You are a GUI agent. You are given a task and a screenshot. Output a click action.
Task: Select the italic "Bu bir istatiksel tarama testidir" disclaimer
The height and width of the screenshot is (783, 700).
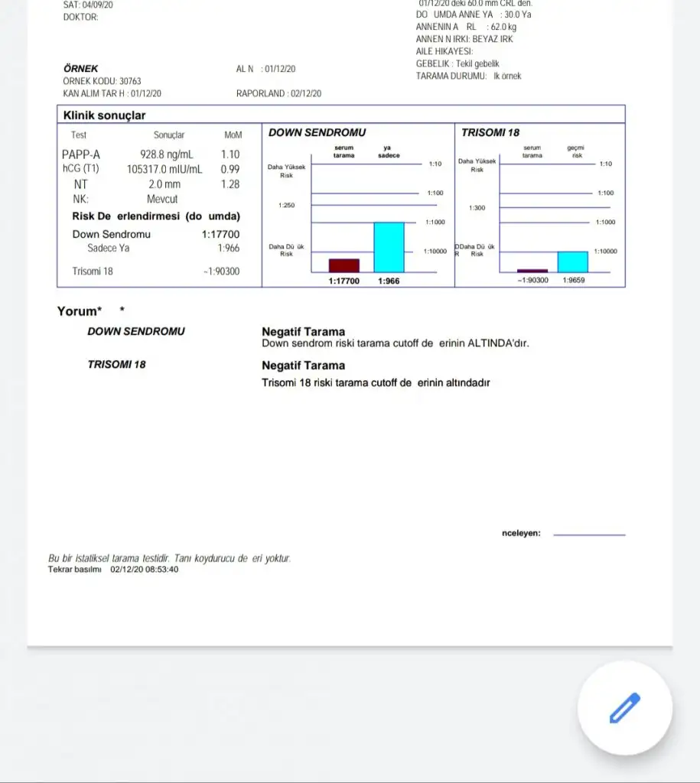point(169,558)
